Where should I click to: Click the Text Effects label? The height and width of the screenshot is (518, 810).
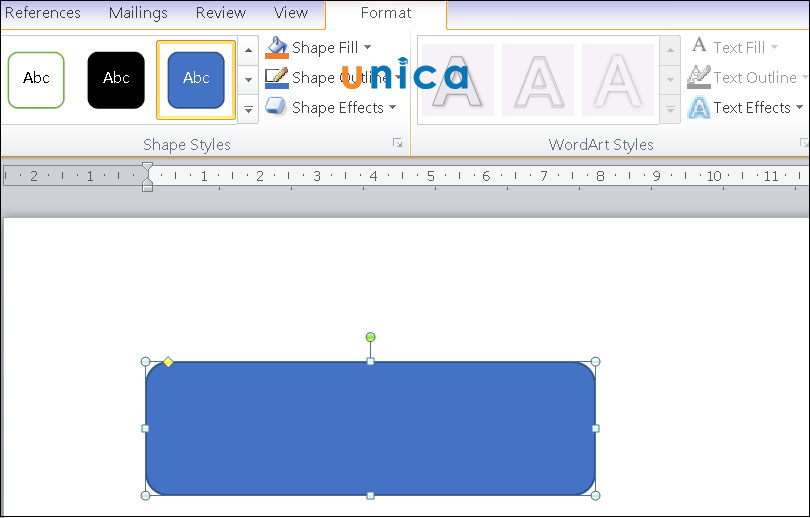pyautogui.click(x=752, y=107)
